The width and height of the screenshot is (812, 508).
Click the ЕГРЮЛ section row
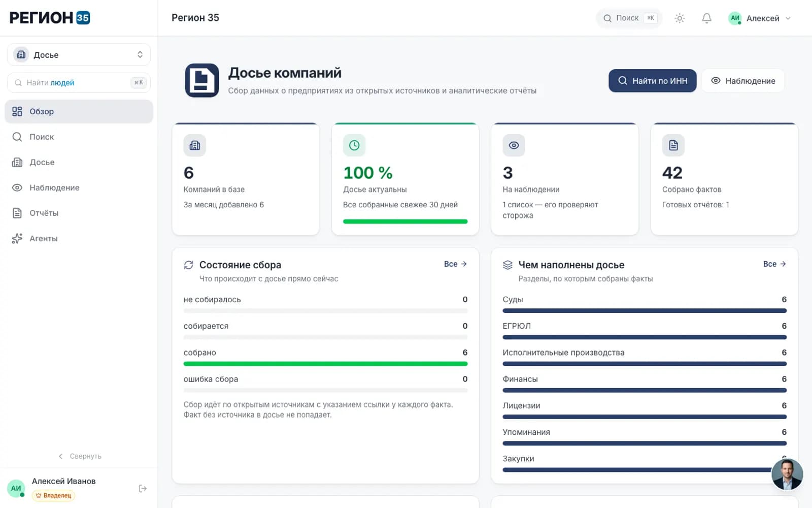tap(645, 331)
